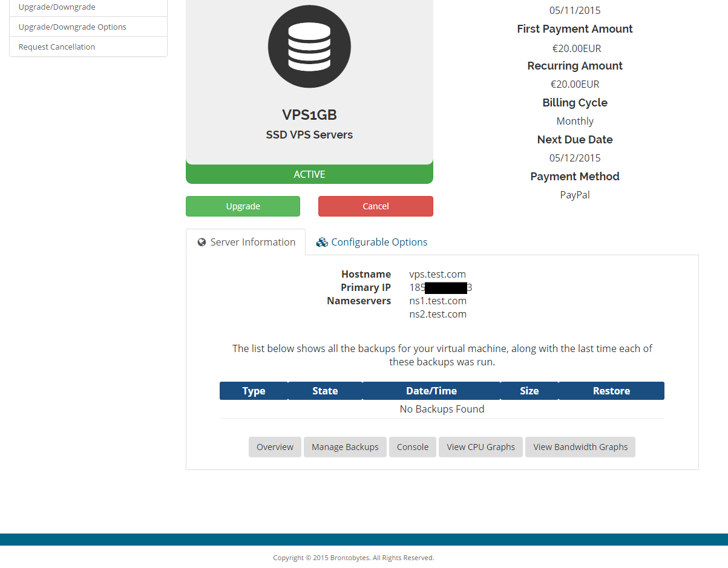Viewport: 728px width, 568px height.
Task: Open View Bandwidth Graphs
Action: [x=580, y=447]
